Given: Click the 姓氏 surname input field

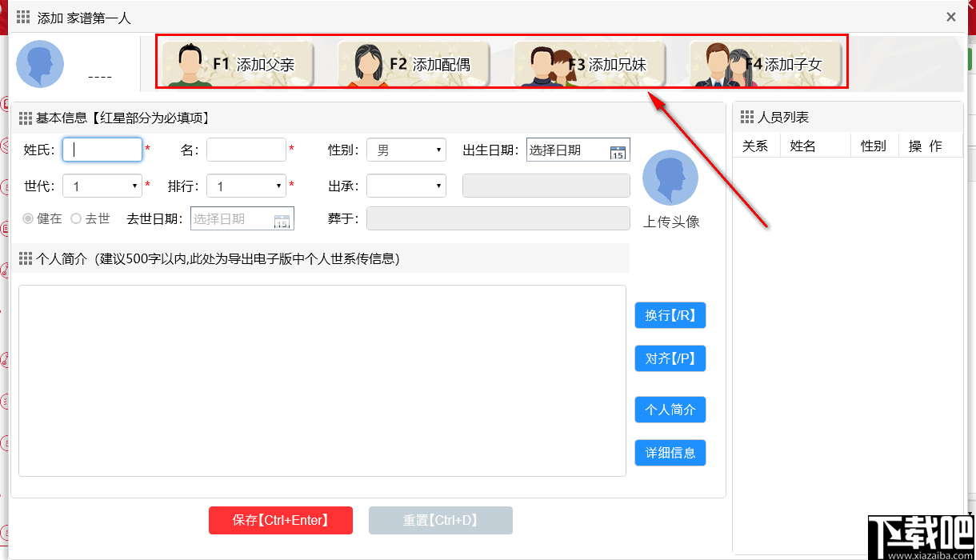Looking at the screenshot, I should (x=102, y=150).
